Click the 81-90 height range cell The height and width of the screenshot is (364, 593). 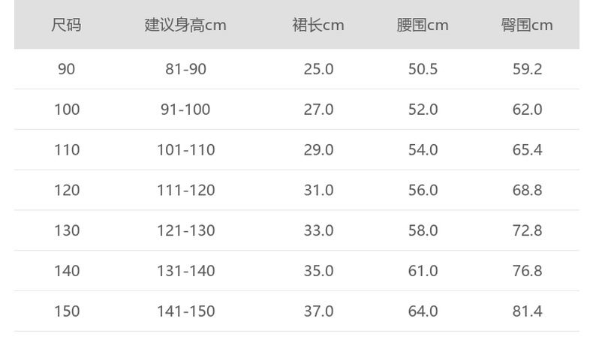tap(185, 69)
